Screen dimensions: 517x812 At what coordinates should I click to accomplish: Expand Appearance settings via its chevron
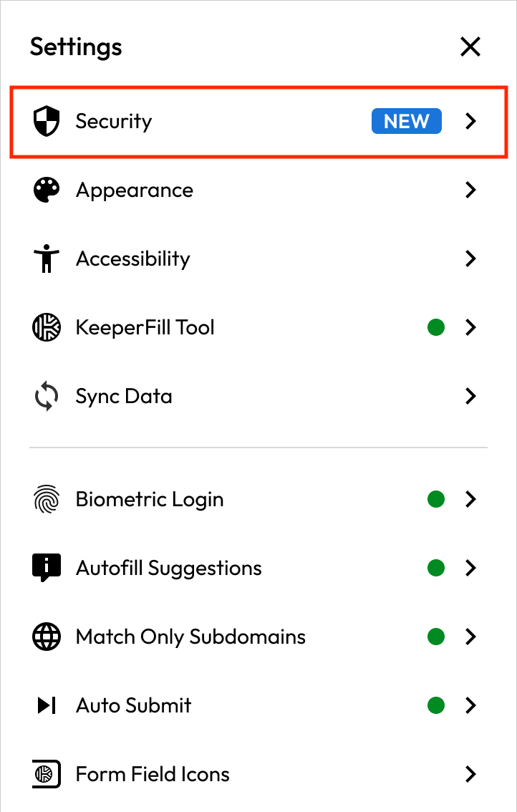470,190
